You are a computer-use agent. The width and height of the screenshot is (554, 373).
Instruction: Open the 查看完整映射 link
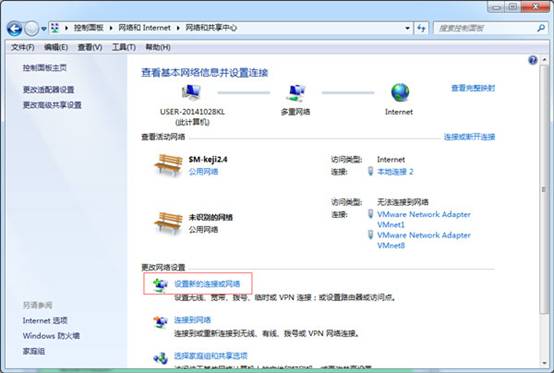pos(473,88)
